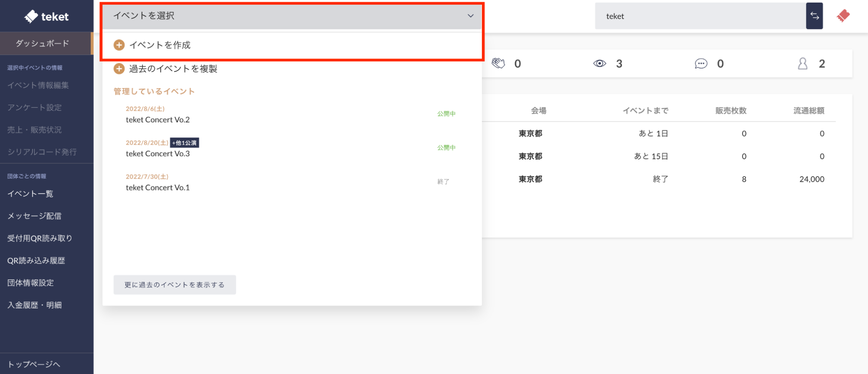The image size is (868, 374).
Task: Click the teket organization name field
Action: [x=700, y=16]
